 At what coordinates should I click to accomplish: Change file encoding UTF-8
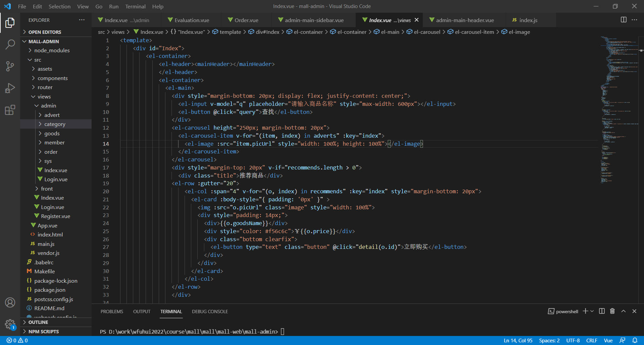pos(573,340)
